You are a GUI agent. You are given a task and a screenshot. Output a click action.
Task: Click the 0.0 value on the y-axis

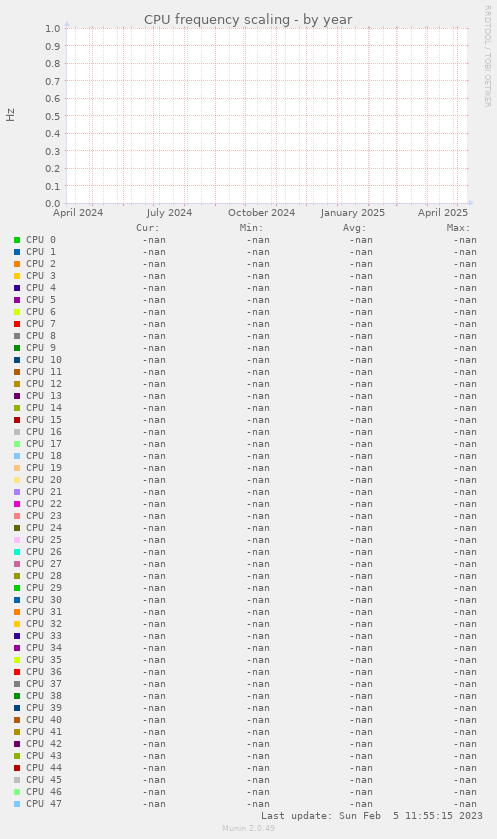[x=52, y=203]
